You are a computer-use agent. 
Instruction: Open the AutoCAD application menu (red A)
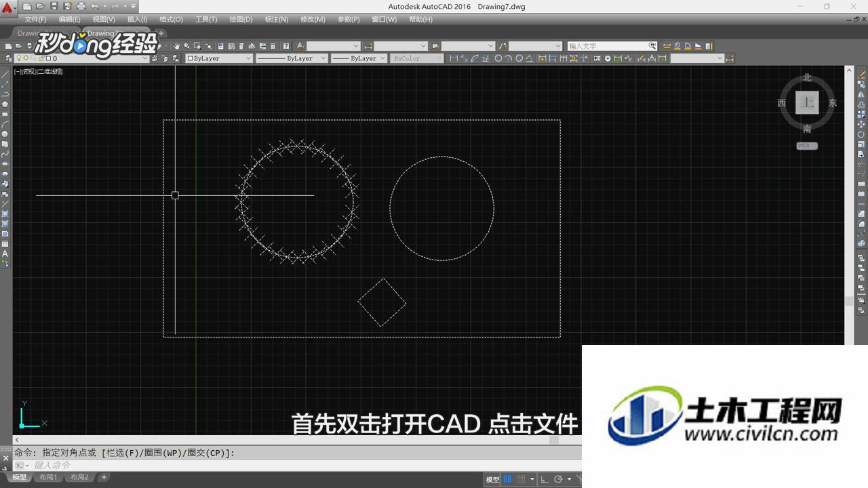7,8
